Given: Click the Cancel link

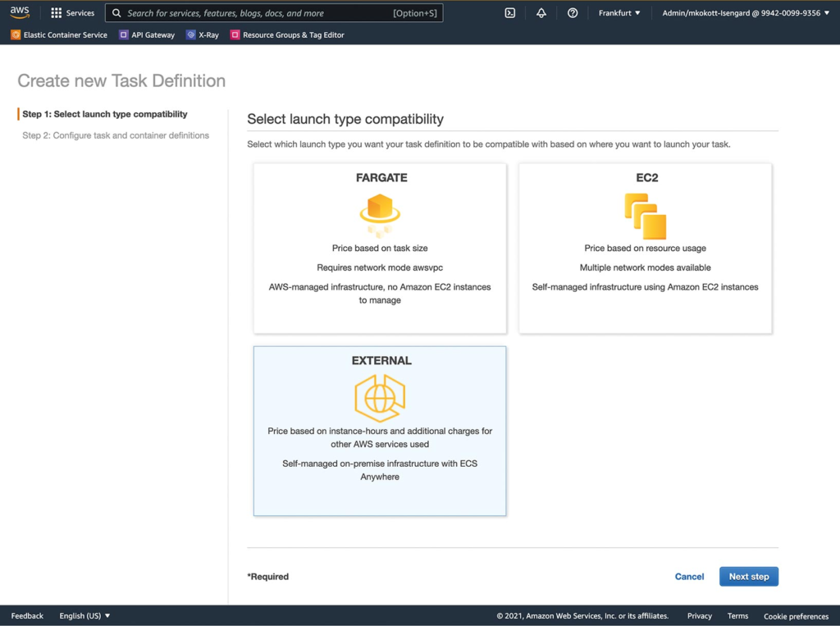Looking at the screenshot, I should 689,577.
